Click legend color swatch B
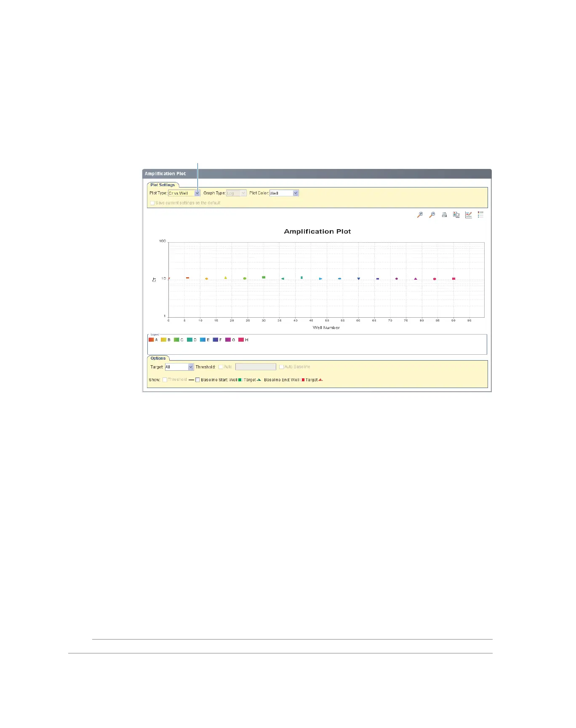The height and width of the screenshot is (728, 576). click(164, 340)
